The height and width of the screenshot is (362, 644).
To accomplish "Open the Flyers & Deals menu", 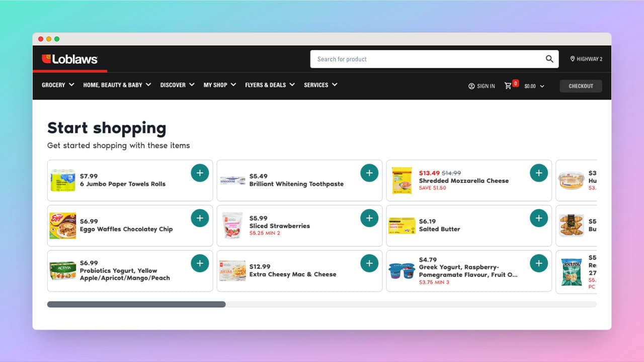I will pos(270,85).
